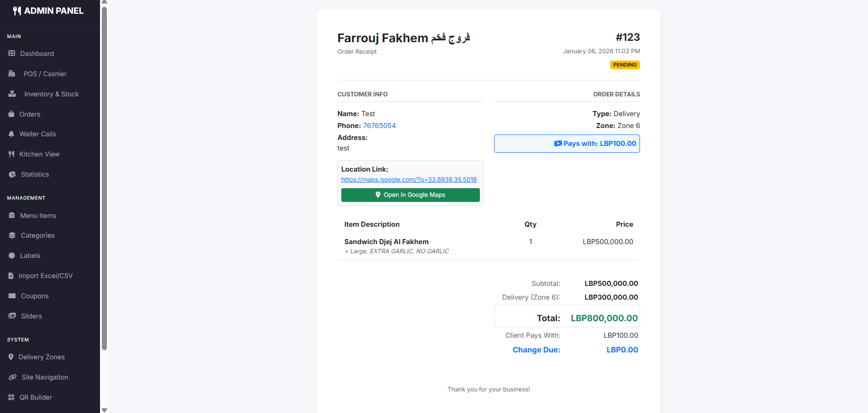
Task: Click the maps.google.com location link
Action: click(409, 180)
